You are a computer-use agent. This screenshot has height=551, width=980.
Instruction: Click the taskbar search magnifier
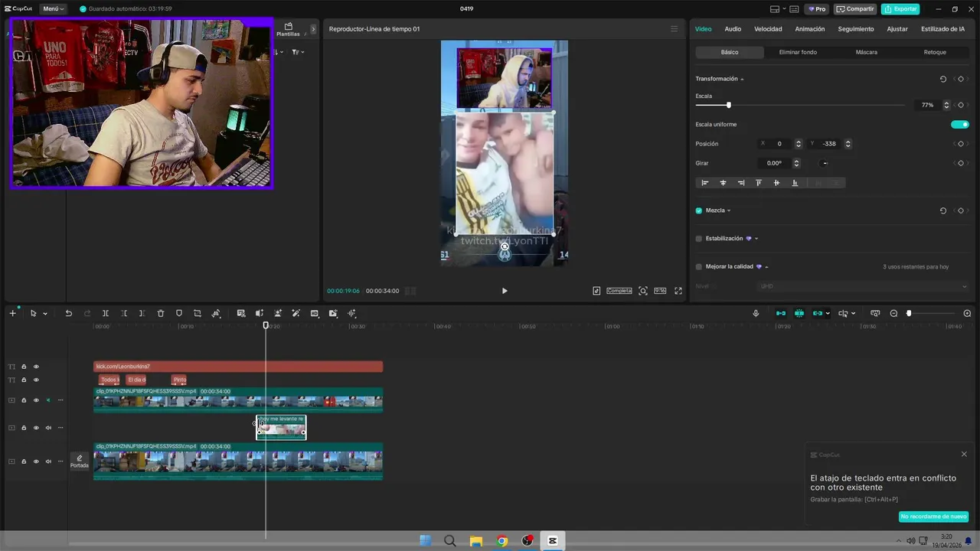(x=450, y=541)
